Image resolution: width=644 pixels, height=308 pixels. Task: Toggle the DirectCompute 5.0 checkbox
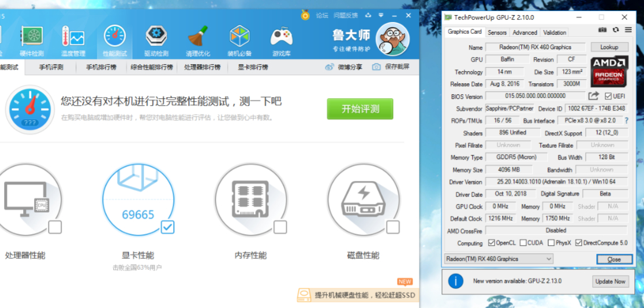(x=579, y=243)
